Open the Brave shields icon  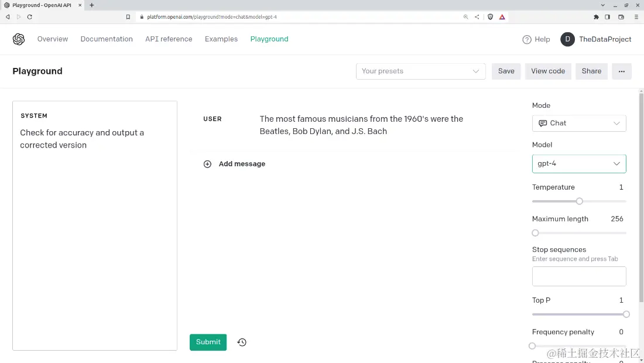pyautogui.click(x=491, y=17)
